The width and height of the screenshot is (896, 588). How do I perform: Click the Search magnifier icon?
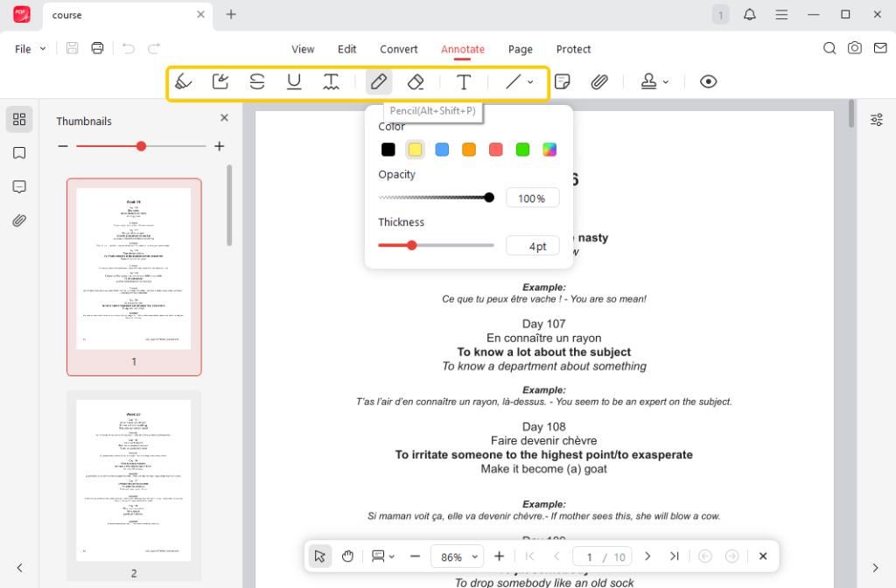coord(829,48)
